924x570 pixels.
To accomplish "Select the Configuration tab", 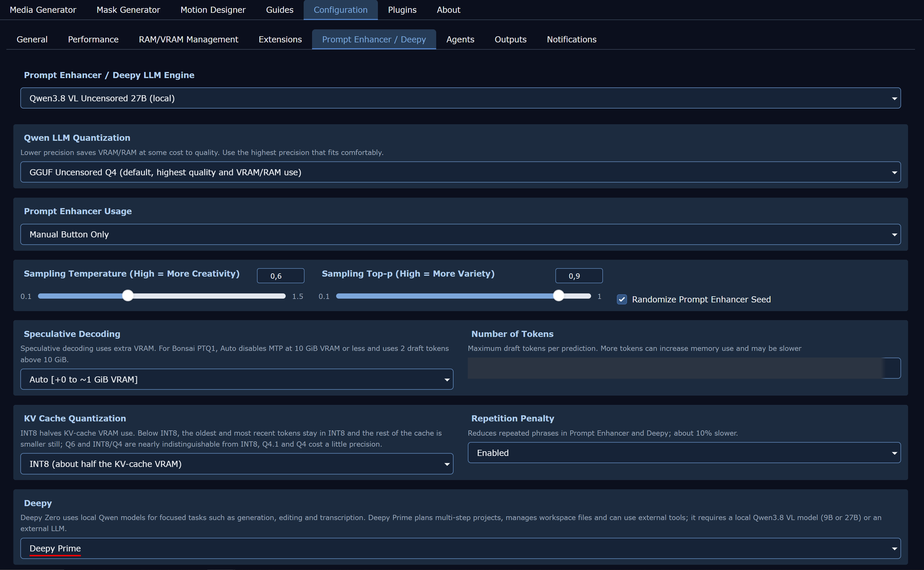I will coord(340,10).
